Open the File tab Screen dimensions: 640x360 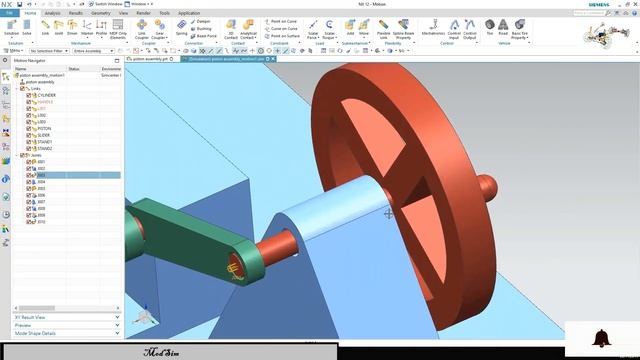click(9, 13)
